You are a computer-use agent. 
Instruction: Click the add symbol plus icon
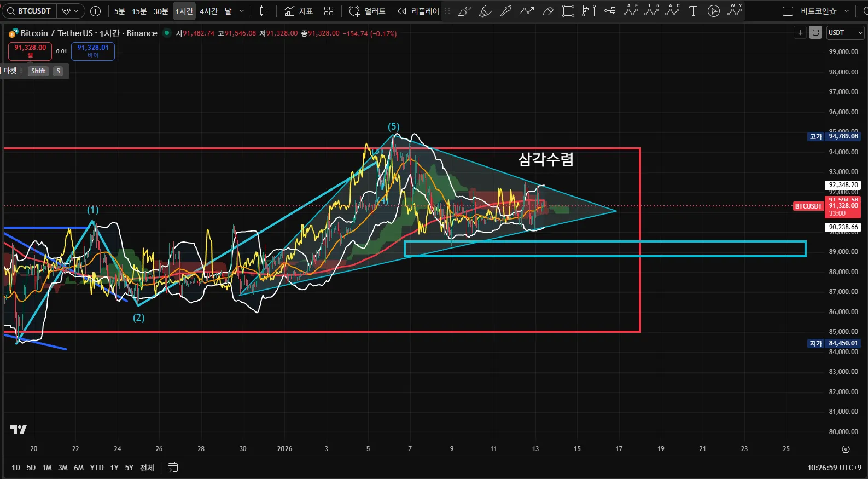[x=95, y=11]
